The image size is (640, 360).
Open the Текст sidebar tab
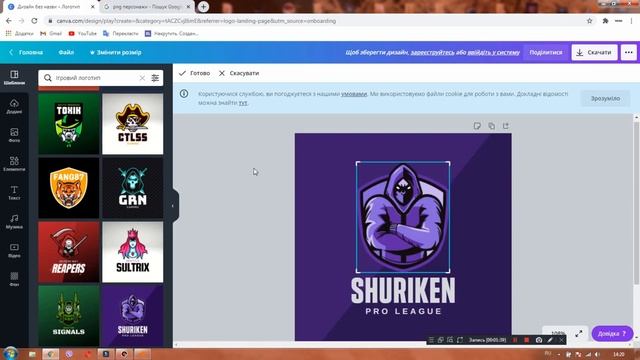[14, 193]
